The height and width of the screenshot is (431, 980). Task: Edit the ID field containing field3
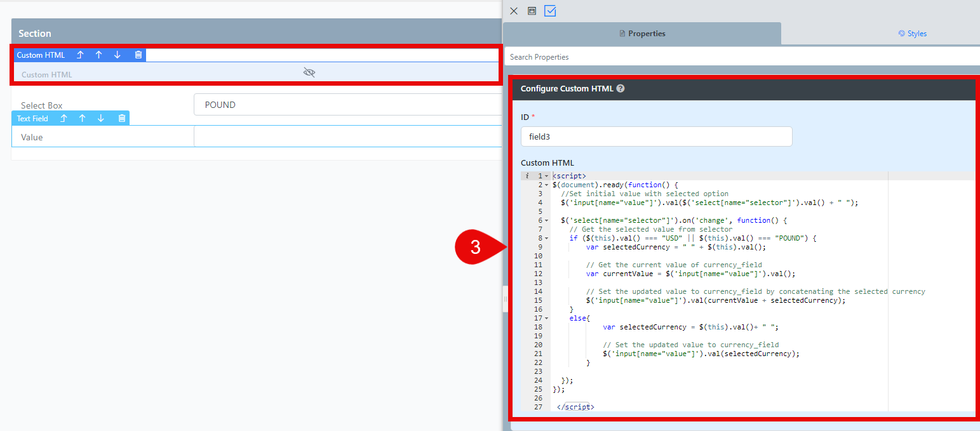656,136
